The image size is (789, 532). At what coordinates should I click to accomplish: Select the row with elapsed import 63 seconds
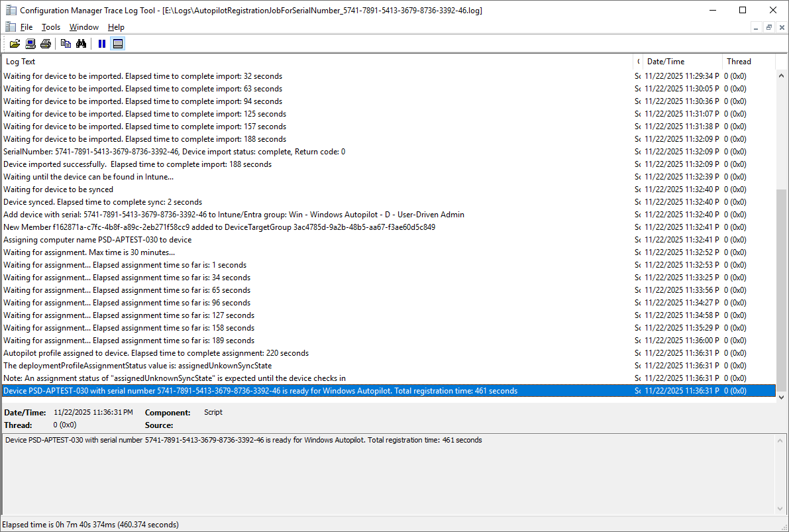[x=388, y=89]
